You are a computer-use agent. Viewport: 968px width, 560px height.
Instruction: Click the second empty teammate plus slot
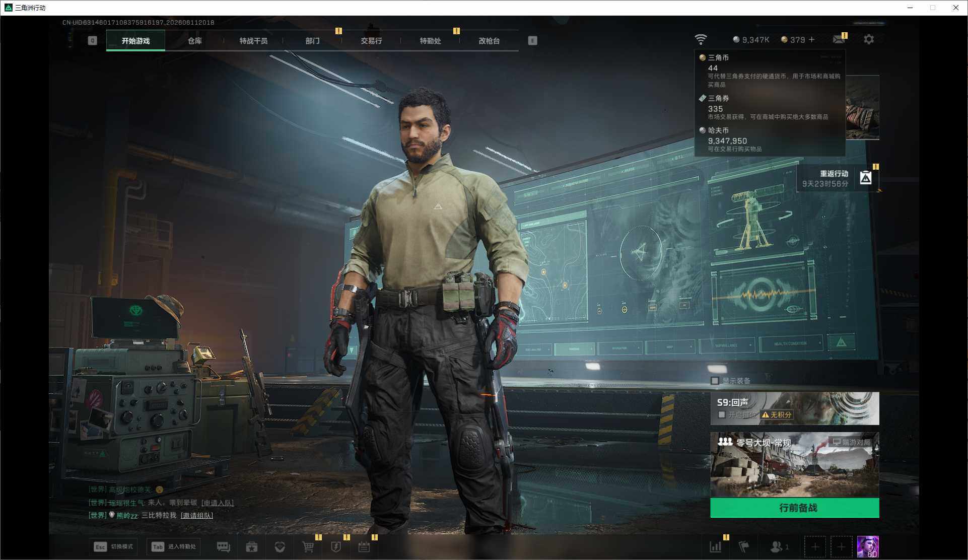pos(841,547)
